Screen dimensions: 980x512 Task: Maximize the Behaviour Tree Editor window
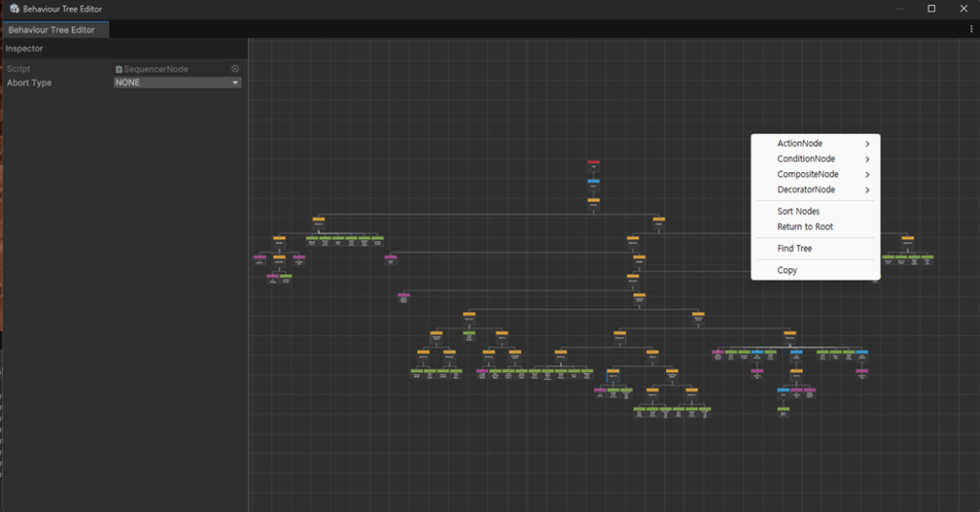pos(931,9)
